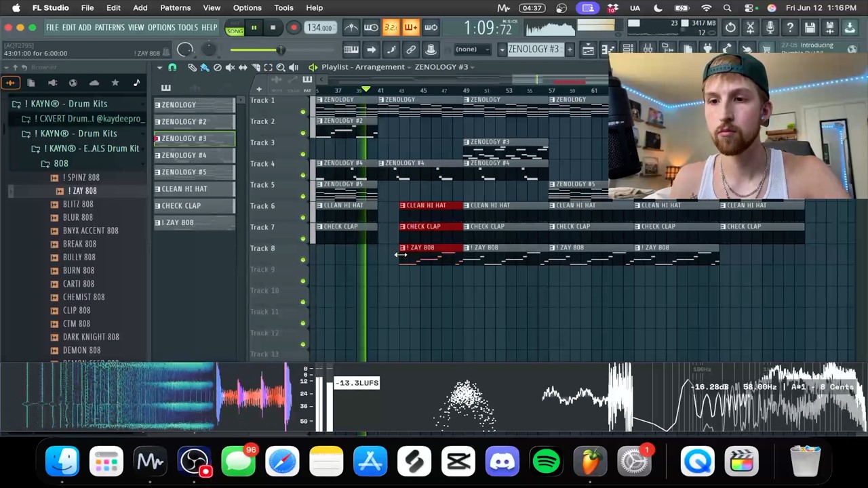Screen dimensions: 868x488
Task: Open the PATTERNS menu in FL toolbar
Action: 109,28
